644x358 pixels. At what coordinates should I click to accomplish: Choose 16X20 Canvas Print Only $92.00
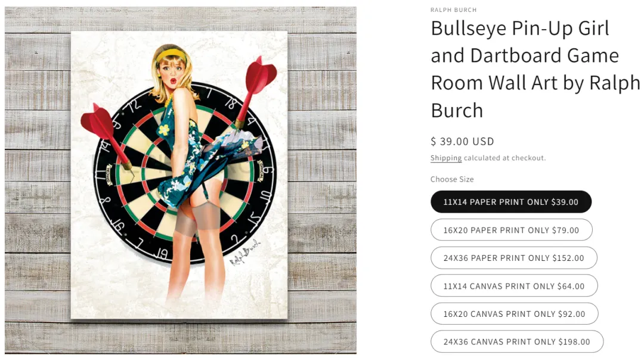click(514, 314)
